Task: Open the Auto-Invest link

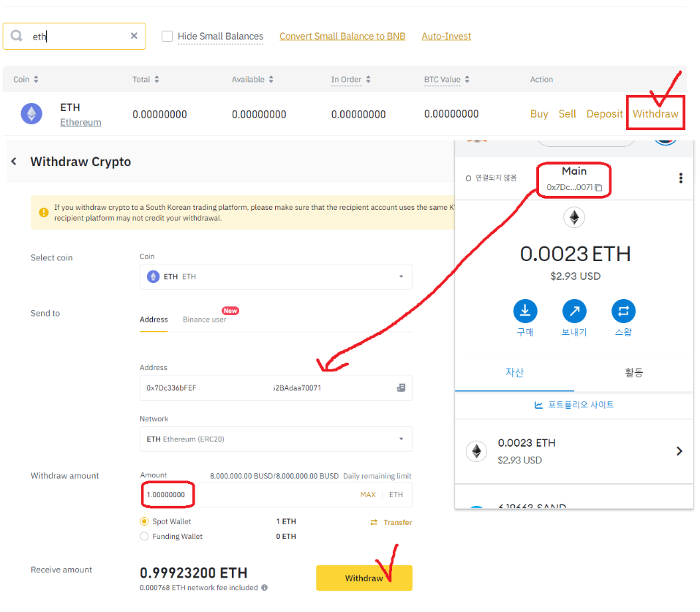Action: tap(446, 36)
